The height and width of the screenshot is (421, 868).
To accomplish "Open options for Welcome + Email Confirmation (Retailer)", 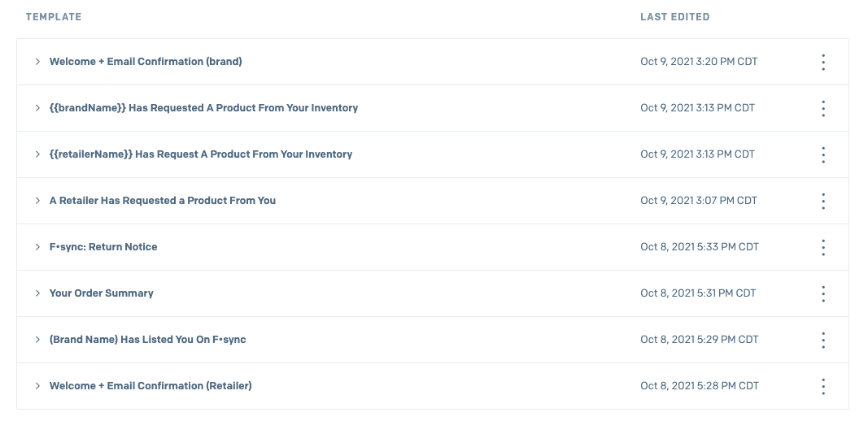I will (x=823, y=386).
